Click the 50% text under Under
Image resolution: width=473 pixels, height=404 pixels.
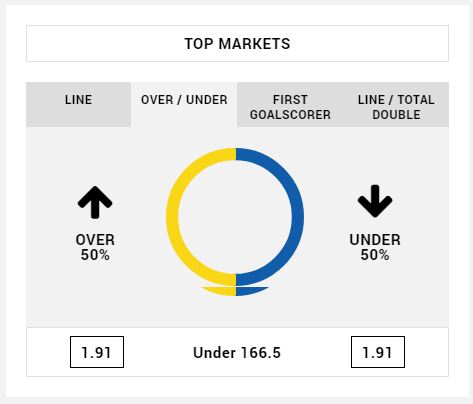tap(375, 255)
